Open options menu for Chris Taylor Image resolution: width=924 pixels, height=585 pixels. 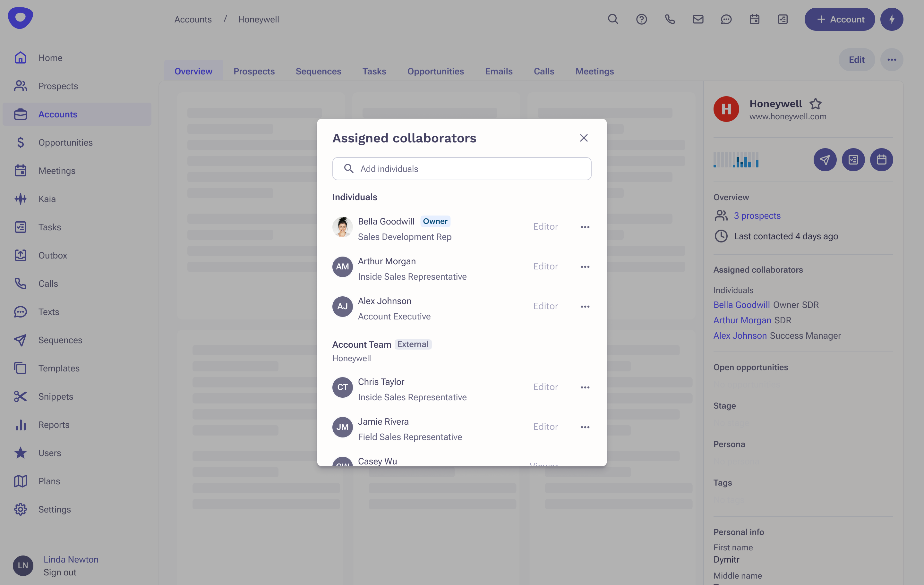[585, 387]
